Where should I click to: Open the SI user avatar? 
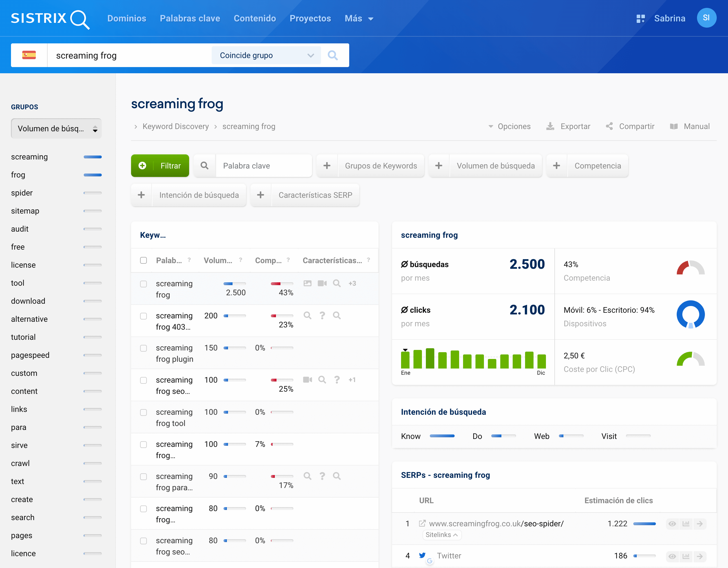click(706, 18)
